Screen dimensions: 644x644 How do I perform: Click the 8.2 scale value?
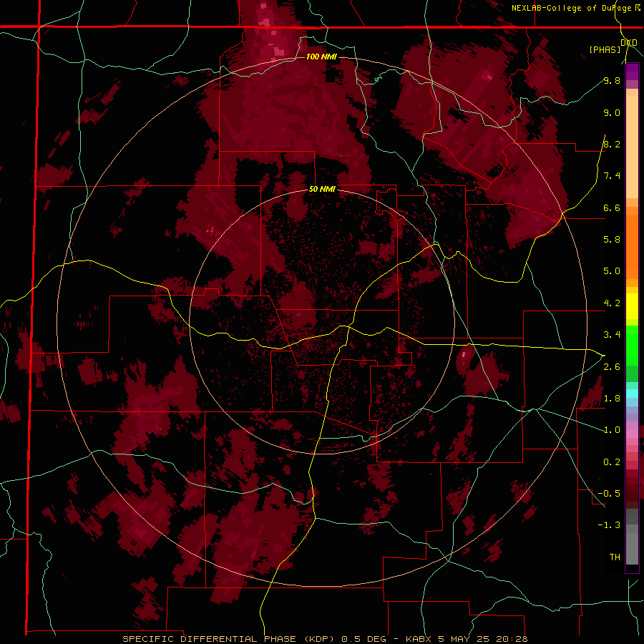[612, 144]
